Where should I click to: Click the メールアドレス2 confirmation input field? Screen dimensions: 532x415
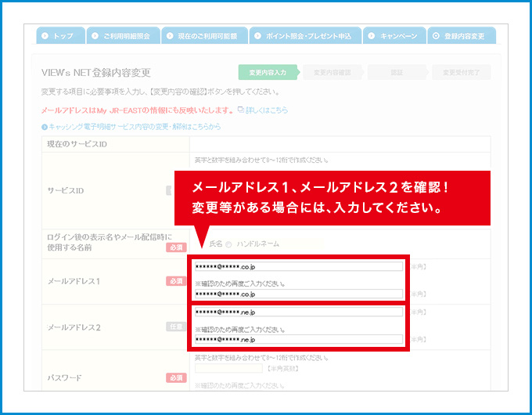click(x=298, y=339)
